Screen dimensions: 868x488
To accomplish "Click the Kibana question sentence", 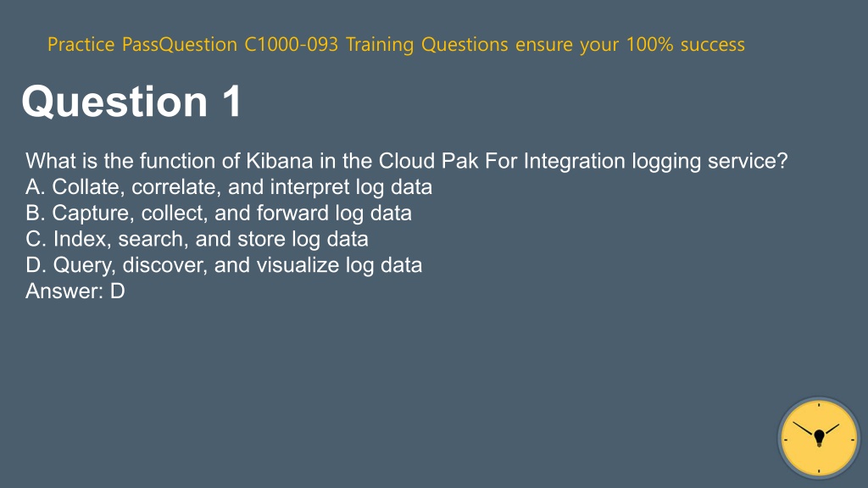I will tap(406, 161).
